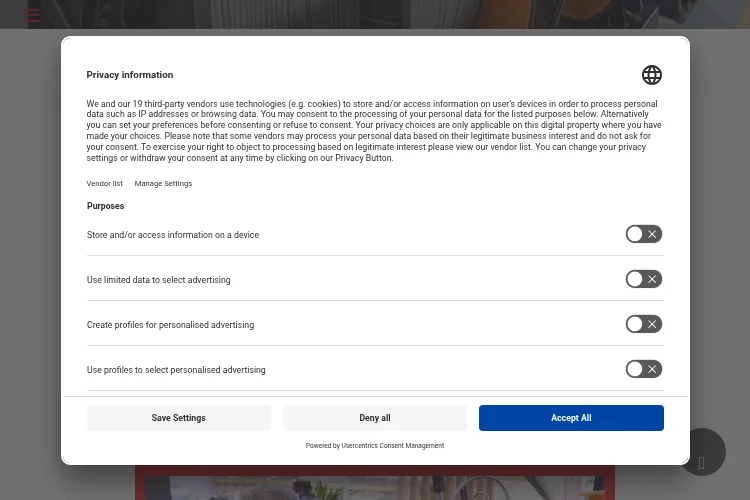
Task: Toggle Create profiles for personalised advertising
Action: (x=644, y=324)
